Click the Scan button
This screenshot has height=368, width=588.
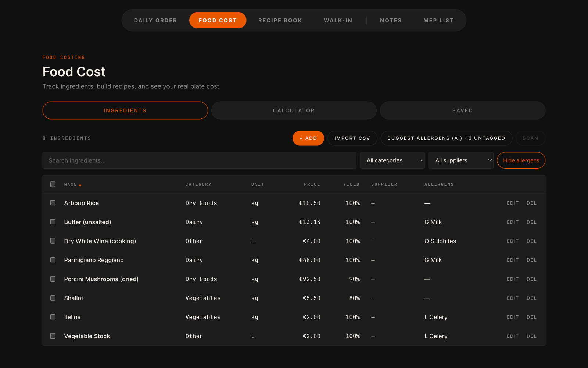(530, 138)
